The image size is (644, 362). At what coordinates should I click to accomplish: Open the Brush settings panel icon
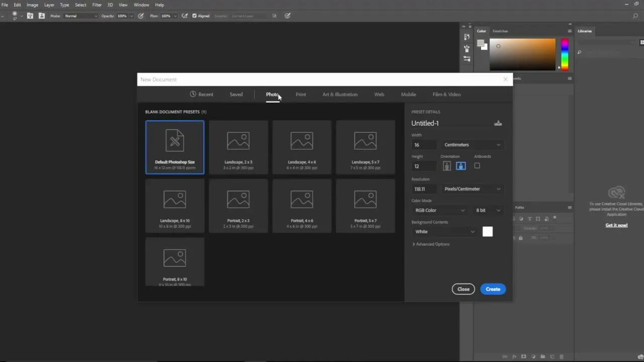point(467,59)
